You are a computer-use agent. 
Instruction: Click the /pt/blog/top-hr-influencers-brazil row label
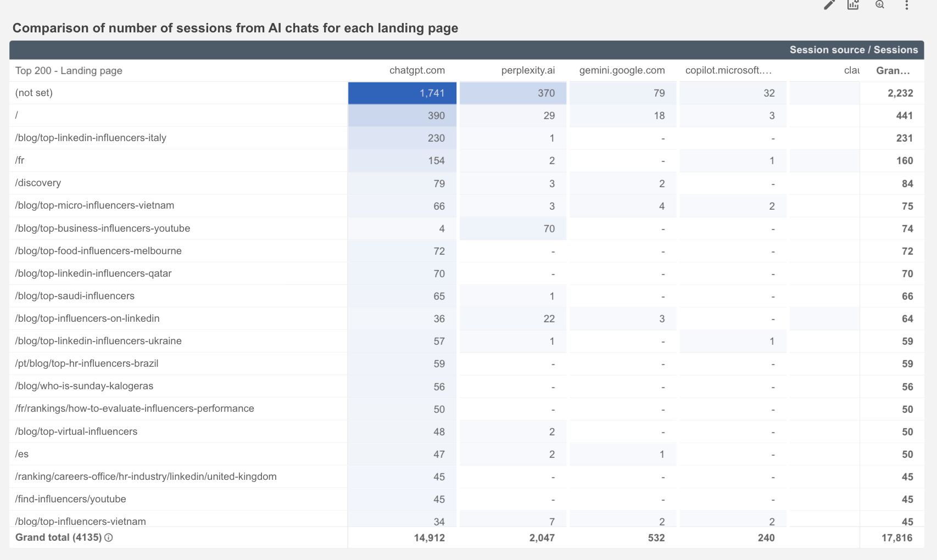point(87,363)
